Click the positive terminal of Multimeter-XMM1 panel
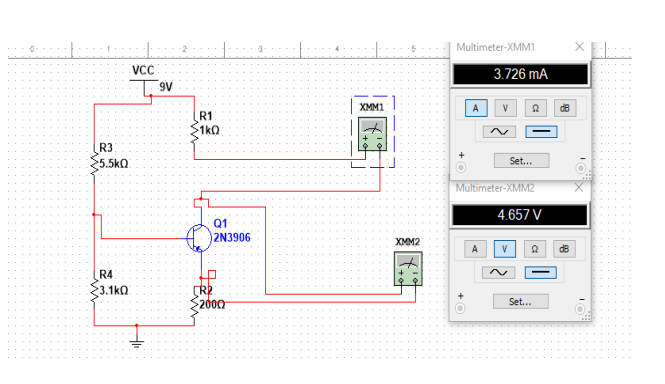Image resolution: width=665 pixels, height=384 pixels. (461, 168)
